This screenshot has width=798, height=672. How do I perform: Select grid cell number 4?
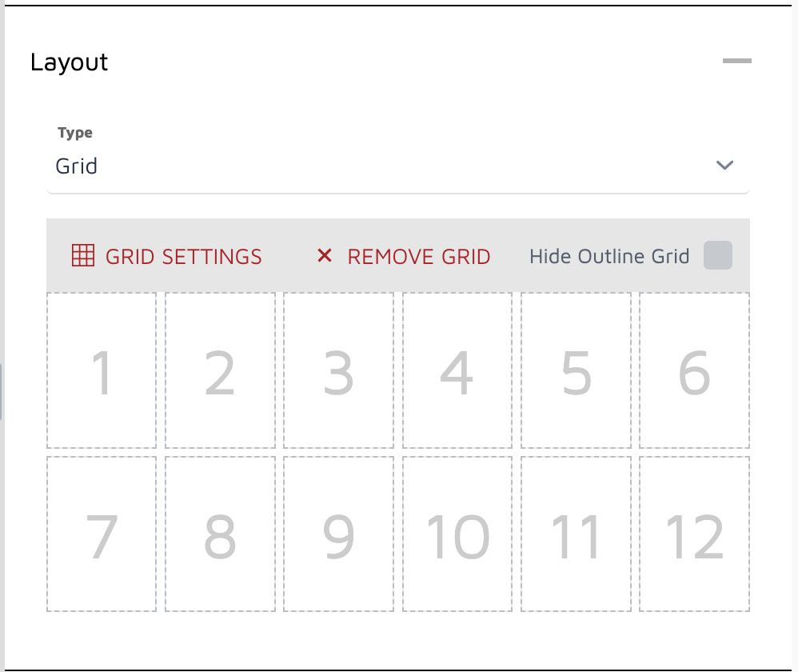click(457, 370)
